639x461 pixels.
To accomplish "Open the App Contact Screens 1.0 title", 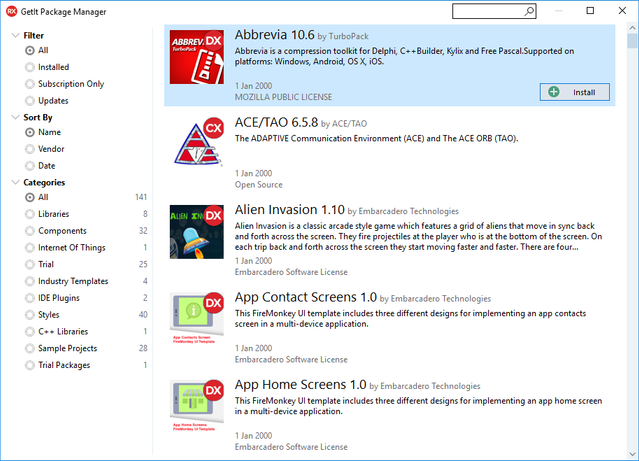I will tap(306, 297).
